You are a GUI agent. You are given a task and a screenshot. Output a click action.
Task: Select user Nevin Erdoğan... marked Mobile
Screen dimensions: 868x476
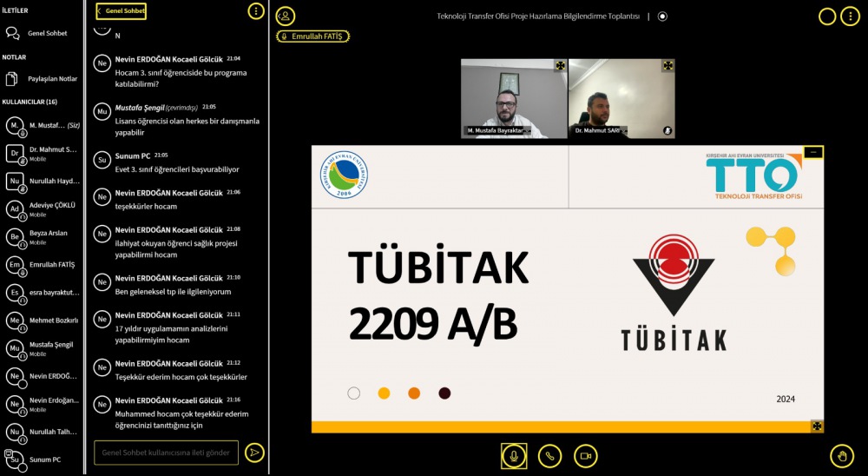(x=43, y=404)
